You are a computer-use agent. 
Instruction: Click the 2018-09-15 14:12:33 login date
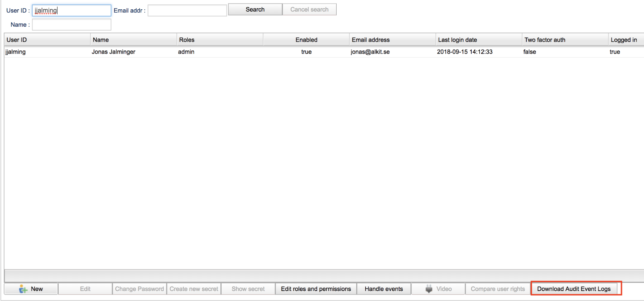point(479,52)
